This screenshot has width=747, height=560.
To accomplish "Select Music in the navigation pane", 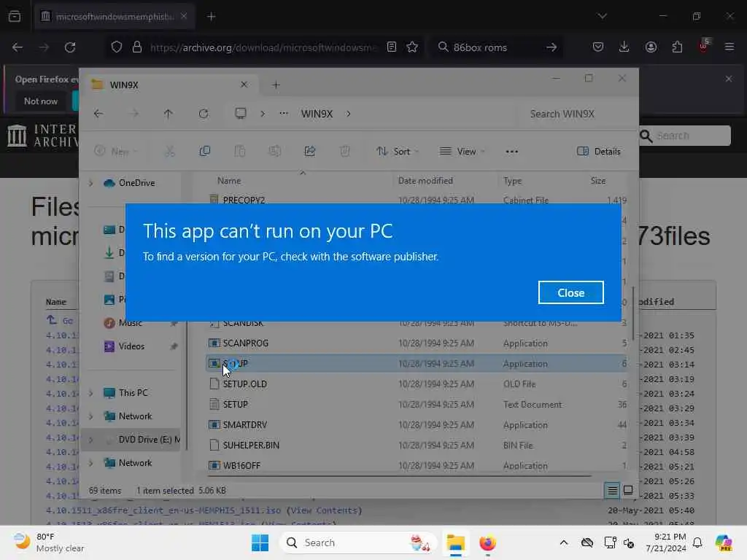I will pos(131,323).
